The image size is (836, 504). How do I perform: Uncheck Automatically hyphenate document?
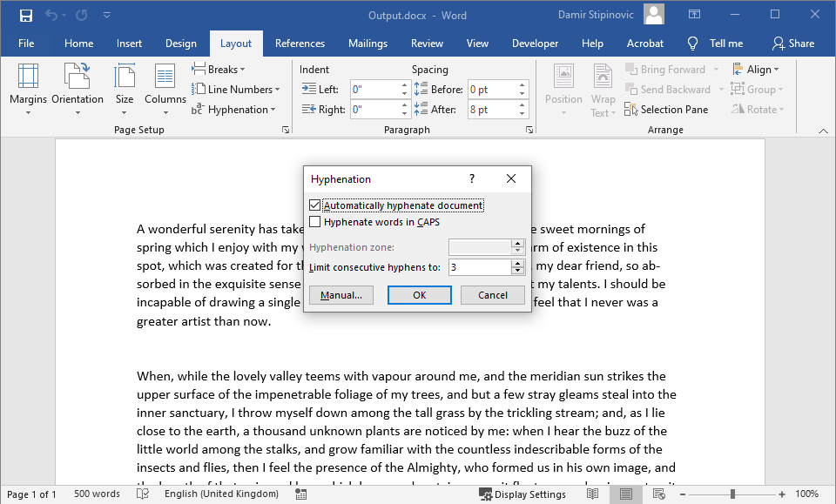click(315, 205)
